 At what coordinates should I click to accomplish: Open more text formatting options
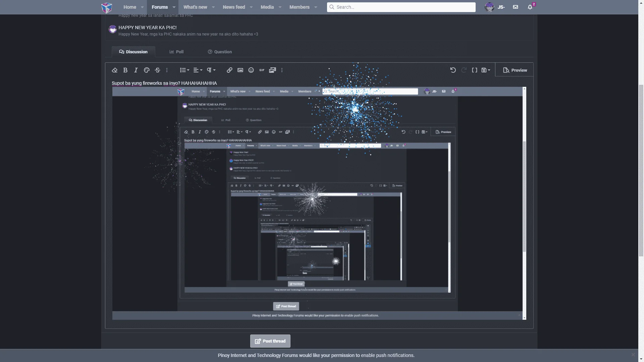click(x=167, y=70)
